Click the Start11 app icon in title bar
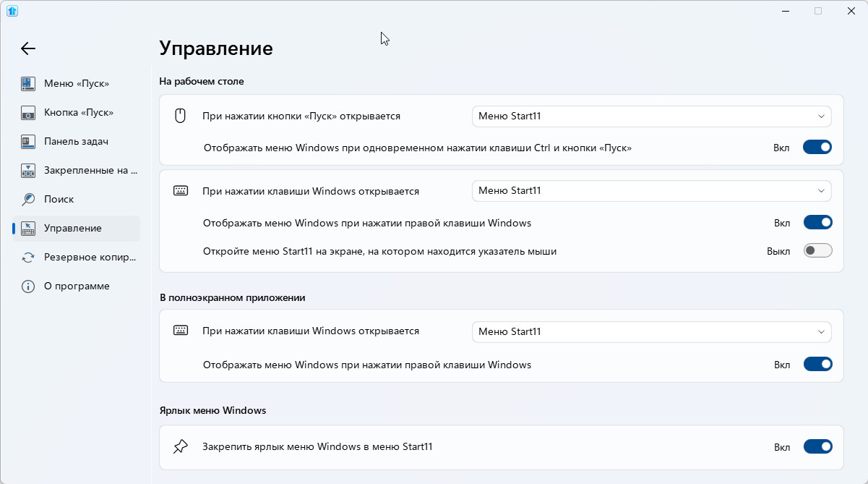Image resolution: width=868 pixels, height=484 pixels. click(12, 11)
